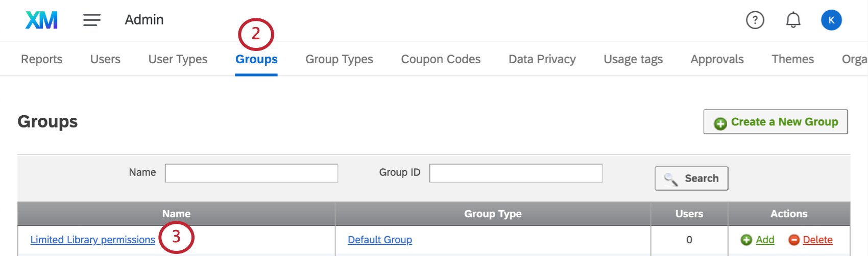Open the help question mark icon
868x256 pixels.
[x=755, y=20]
